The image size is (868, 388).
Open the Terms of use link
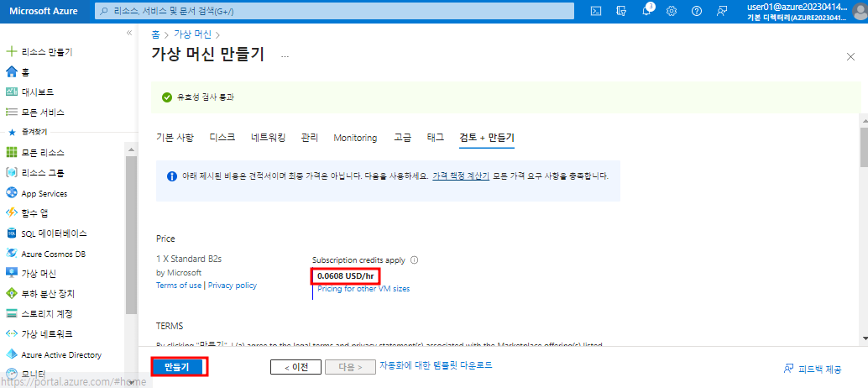[180, 286]
